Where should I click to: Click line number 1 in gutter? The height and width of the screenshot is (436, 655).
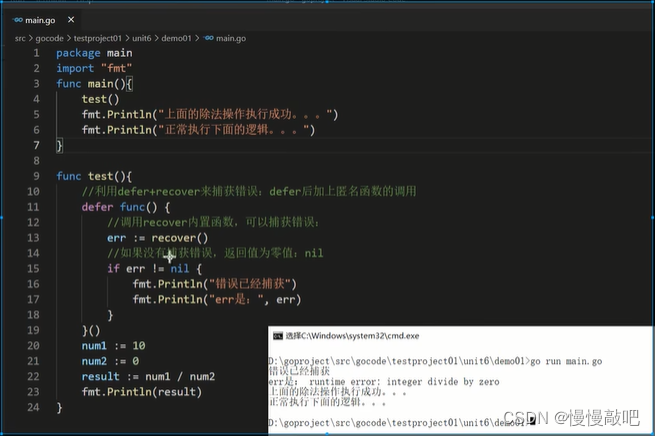click(36, 53)
